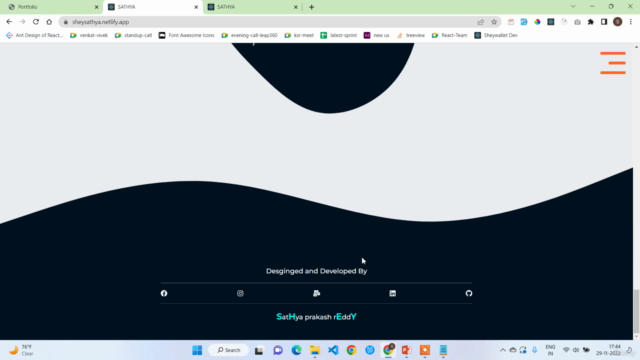Screen dimensions: 640x360
Task: Click the page vertical scrollbar thumb
Action: [x=636, y=311]
